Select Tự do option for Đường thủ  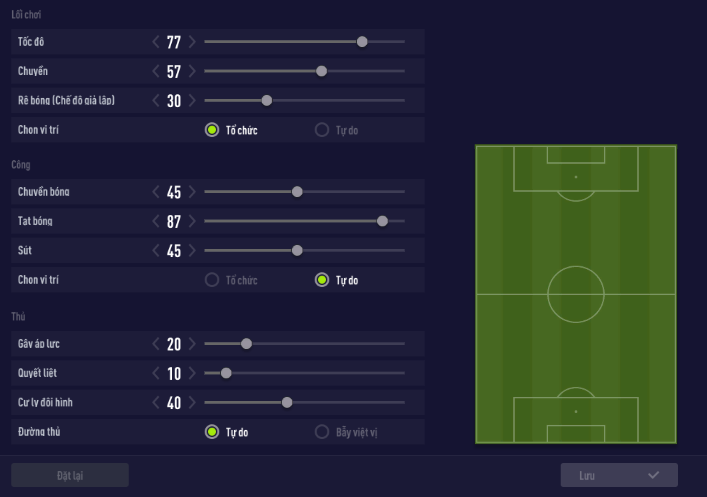(x=212, y=432)
